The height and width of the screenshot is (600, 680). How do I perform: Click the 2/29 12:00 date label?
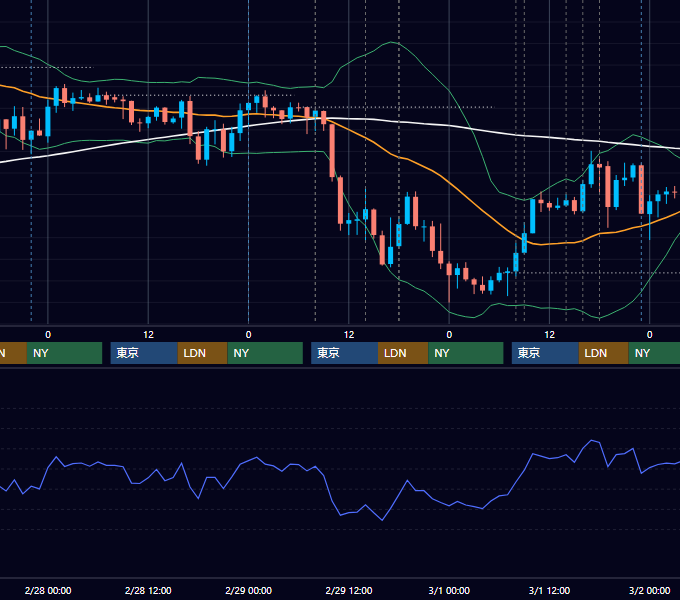coord(349,590)
